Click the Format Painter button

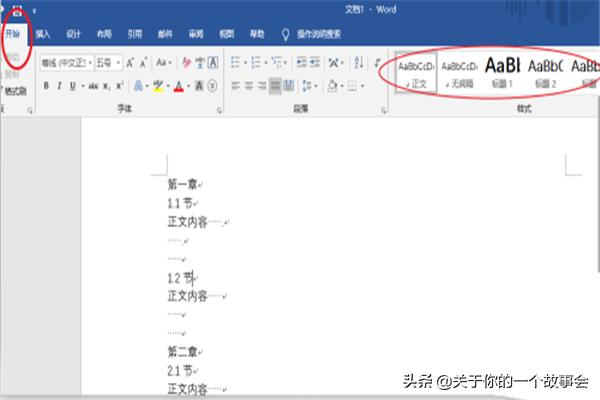point(16,90)
